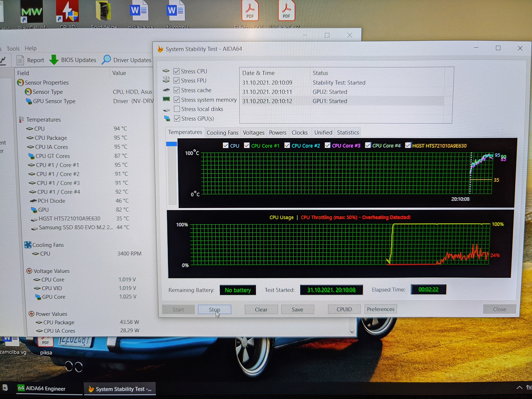Click AIDA64 Engineer taskbar icon
Screen dimensions: 532x399
pyautogui.click(x=21, y=388)
